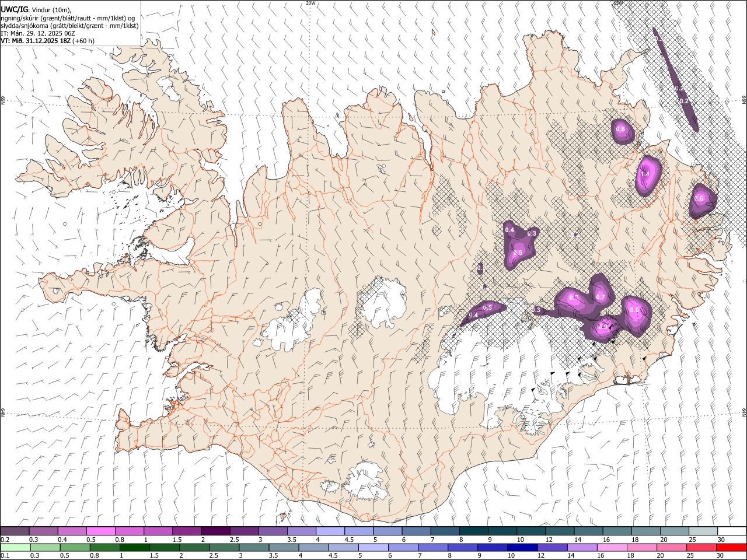This screenshot has height=560, width=747.
Task: Select the 'rigning/skúrir' description line
Action: point(68,17)
